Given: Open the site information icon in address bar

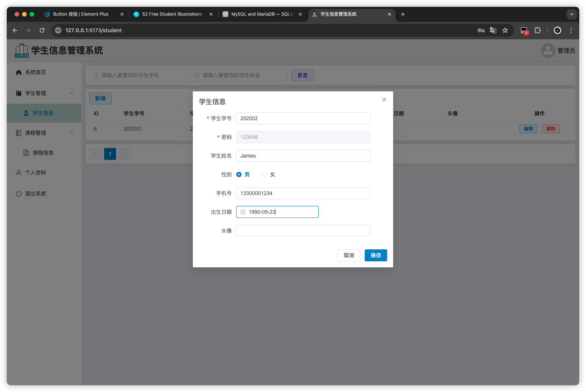Looking at the screenshot, I should [58, 30].
